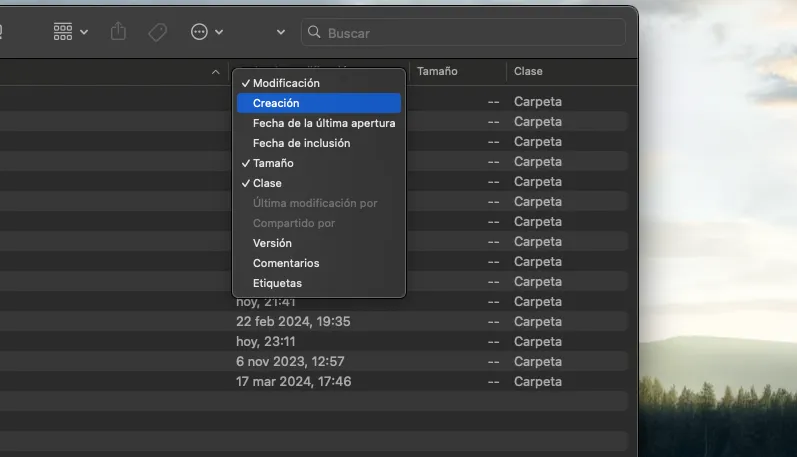The width and height of the screenshot is (797, 457).
Task: Click the tag (Etiquetas) toolbar icon
Action: pyautogui.click(x=157, y=32)
